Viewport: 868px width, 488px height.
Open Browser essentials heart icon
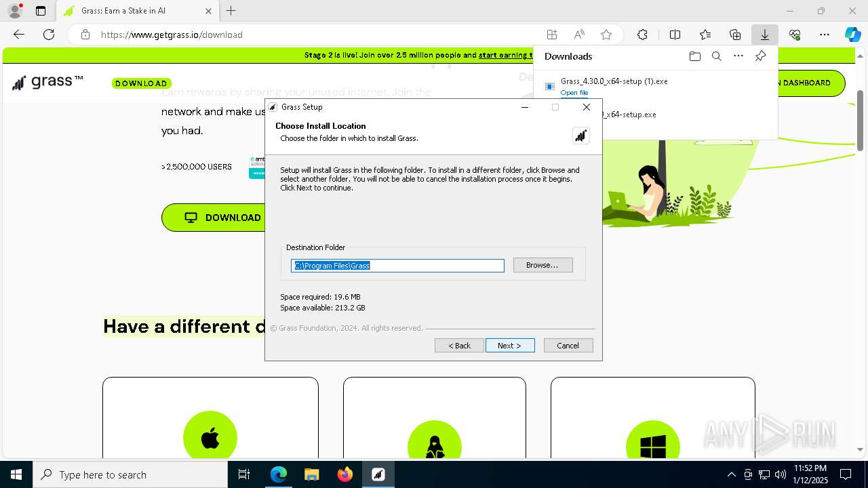click(795, 35)
